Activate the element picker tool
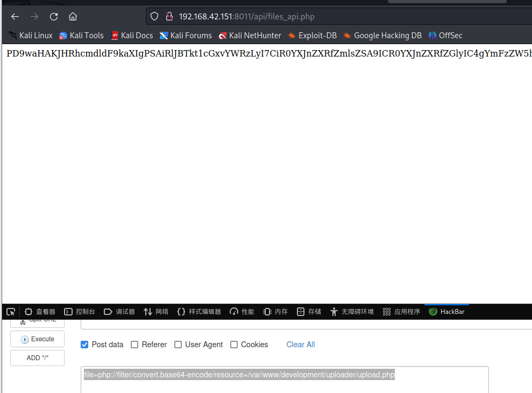532x393 pixels. (x=11, y=312)
